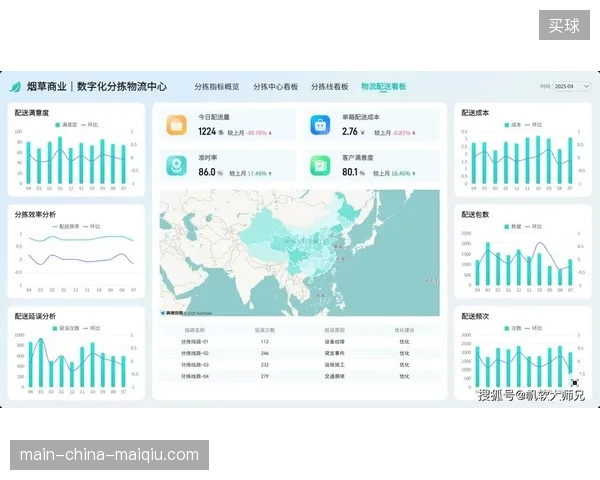
Task: Toggle 延误次数 legend in 配送延误分析 chart
Action: coord(66,328)
